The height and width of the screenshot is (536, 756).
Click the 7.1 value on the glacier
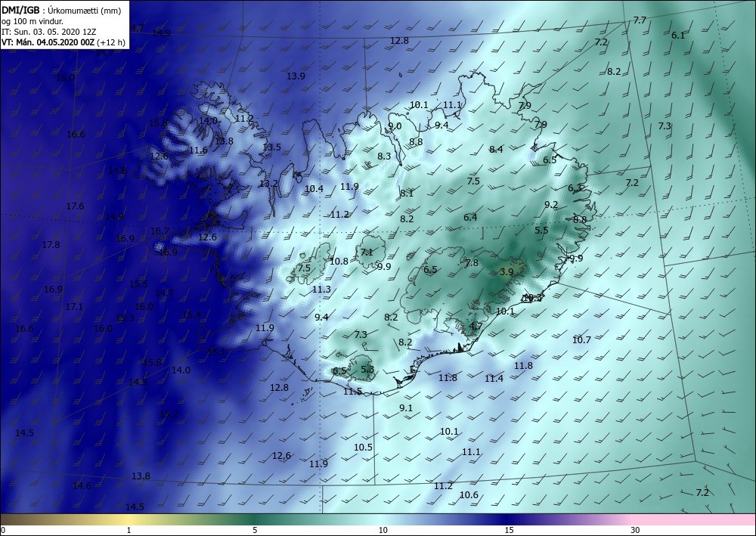[x=367, y=252]
